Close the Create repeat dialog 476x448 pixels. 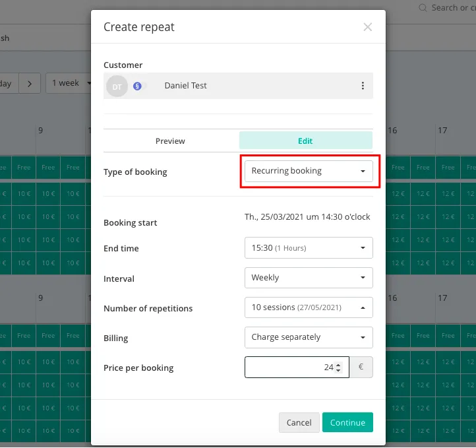(x=367, y=27)
